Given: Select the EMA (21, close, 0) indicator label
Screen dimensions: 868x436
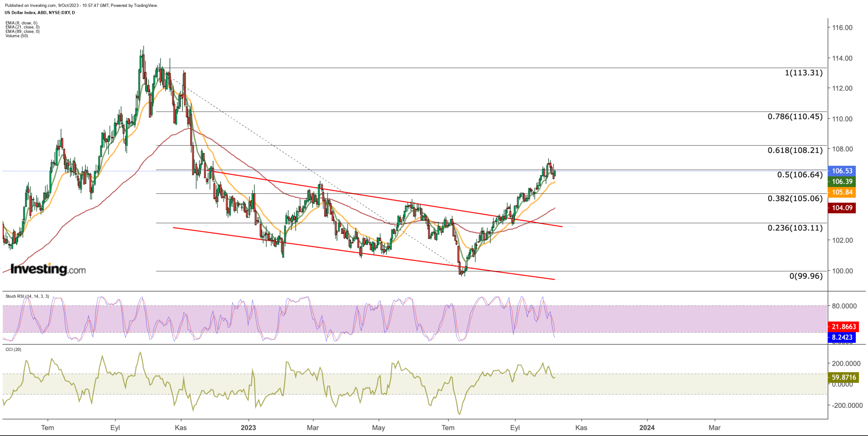Looking at the screenshot, I should coord(22,27).
